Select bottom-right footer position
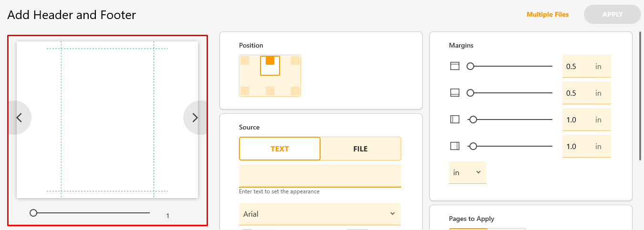Screen dimensions: 644x230 (x=295, y=90)
